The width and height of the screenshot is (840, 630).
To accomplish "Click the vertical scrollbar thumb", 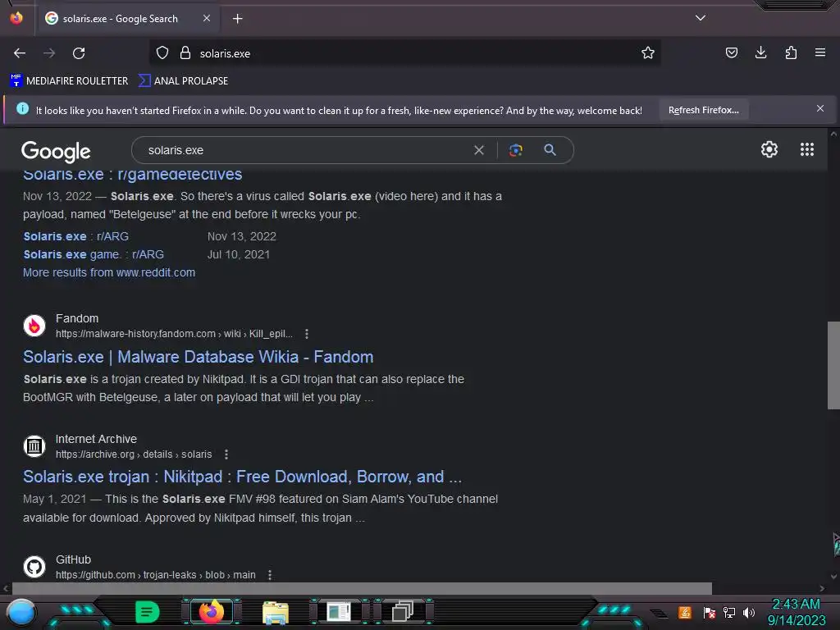I will [833, 365].
